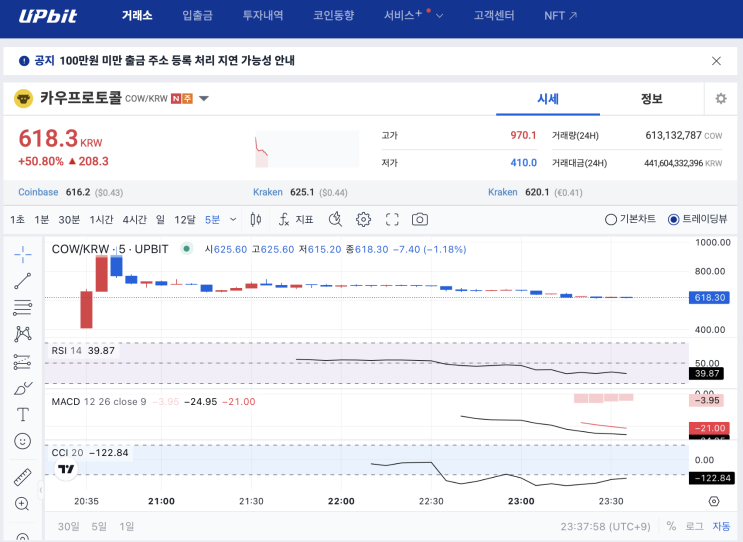Select the 4시간 interval

(x=135, y=220)
